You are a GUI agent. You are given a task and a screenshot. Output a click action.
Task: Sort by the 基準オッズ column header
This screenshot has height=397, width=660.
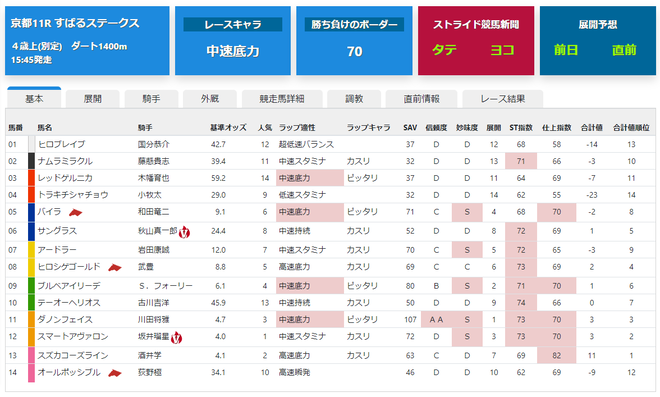click(x=228, y=128)
